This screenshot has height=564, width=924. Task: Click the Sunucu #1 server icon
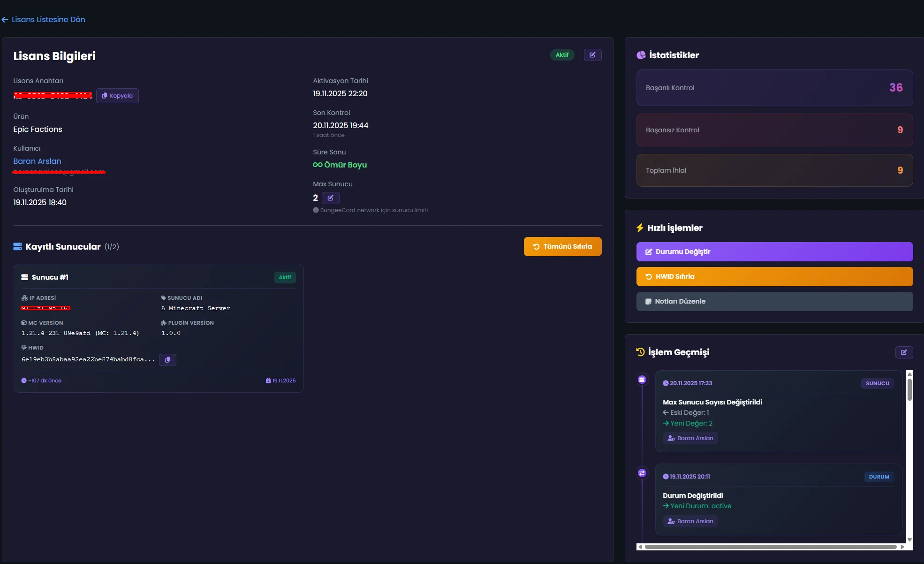(25, 277)
